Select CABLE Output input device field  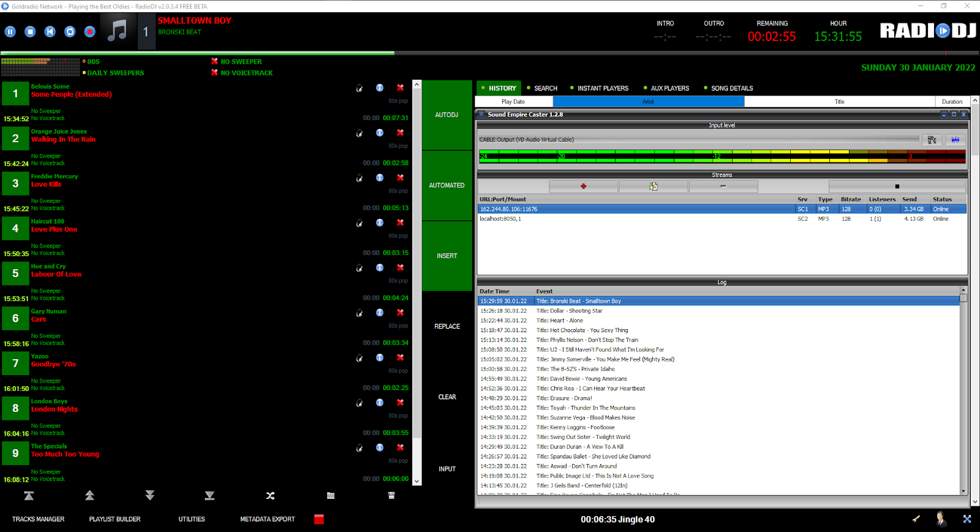pos(698,140)
